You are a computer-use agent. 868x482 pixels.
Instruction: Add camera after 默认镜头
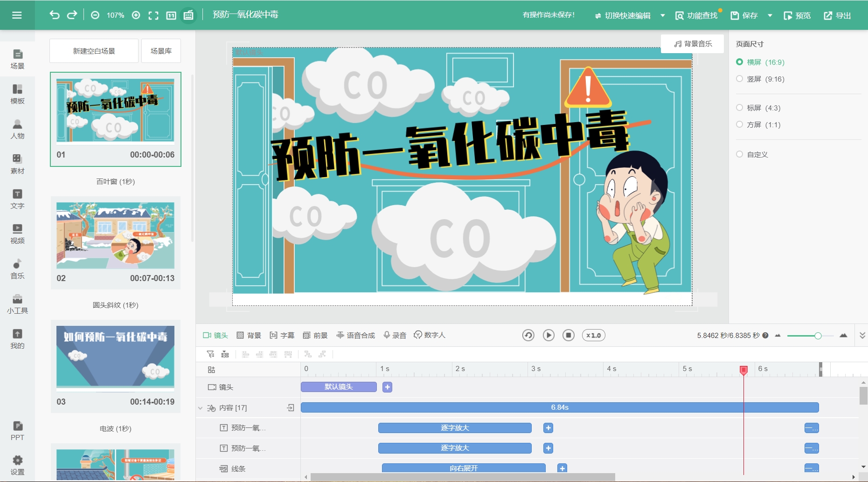(387, 387)
